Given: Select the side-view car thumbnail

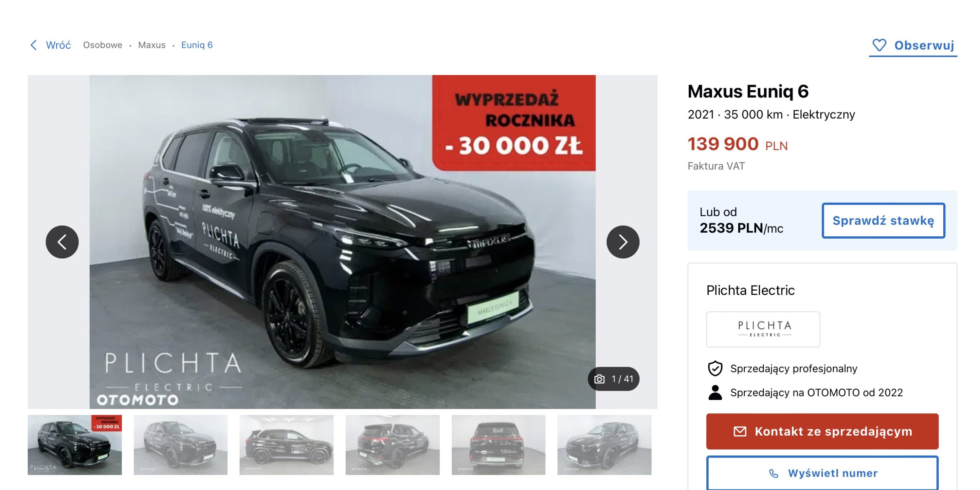Looking at the screenshot, I should click(x=286, y=445).
